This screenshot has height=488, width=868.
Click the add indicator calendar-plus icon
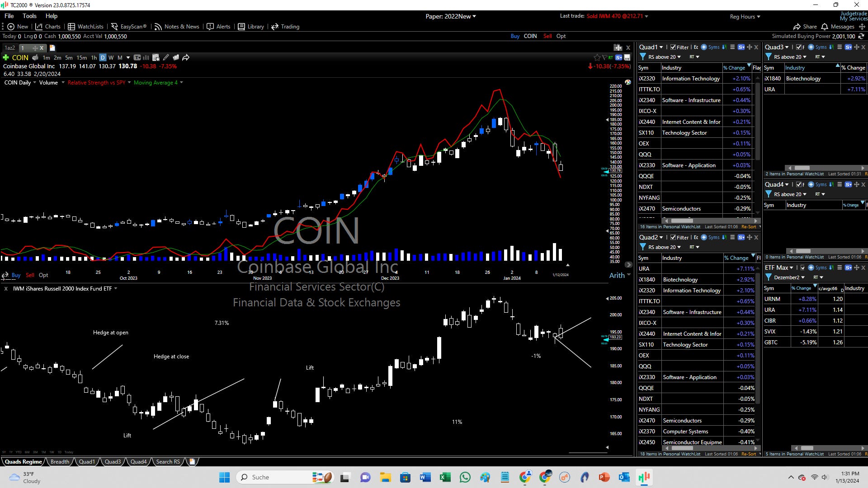point(156,57)
